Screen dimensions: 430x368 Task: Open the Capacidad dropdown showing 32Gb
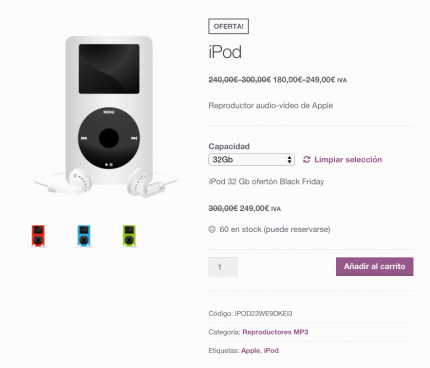(252, 160)
